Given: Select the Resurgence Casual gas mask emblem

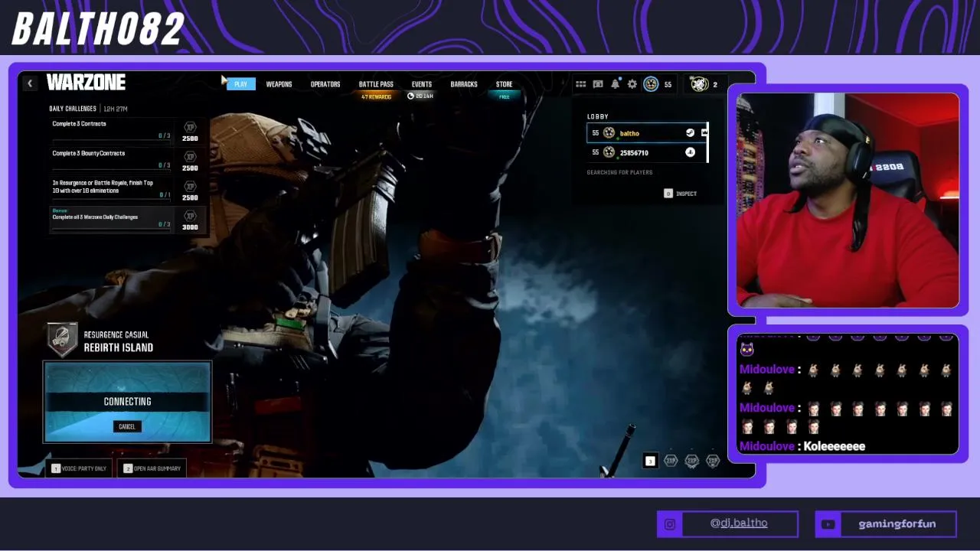Looking at the screenshot, I should 63,341.
